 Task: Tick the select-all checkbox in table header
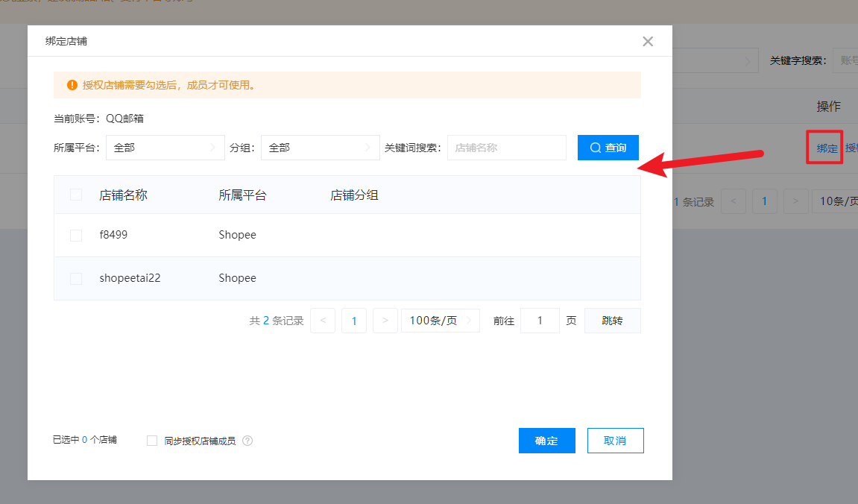coord(76,195)
